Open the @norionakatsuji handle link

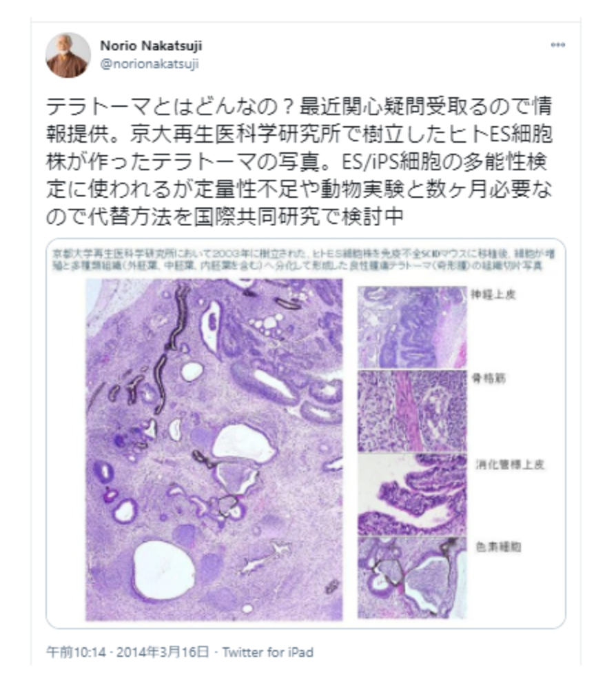[x=150, y=64]
